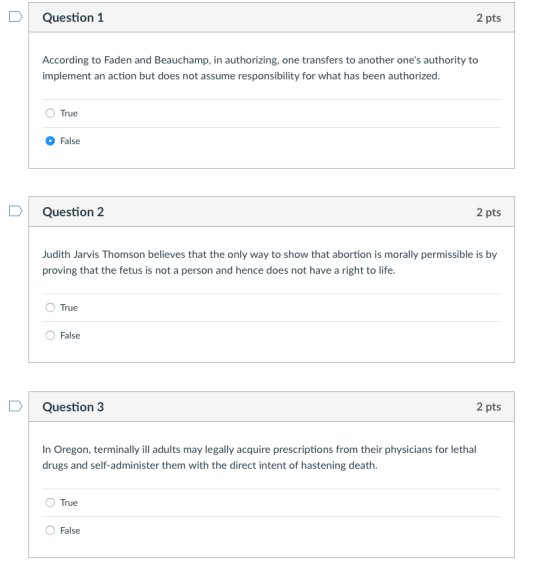The image size is (560, 566).
Task: Click the Judith Jarvis Thomson question text
Action: tap(270, 262)
